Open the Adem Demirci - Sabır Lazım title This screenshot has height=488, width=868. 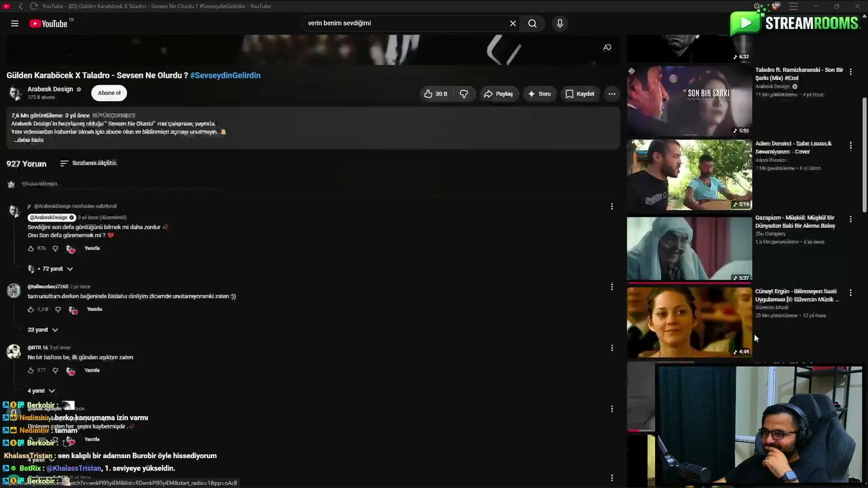pyautogui.click(x=793, y=148)
